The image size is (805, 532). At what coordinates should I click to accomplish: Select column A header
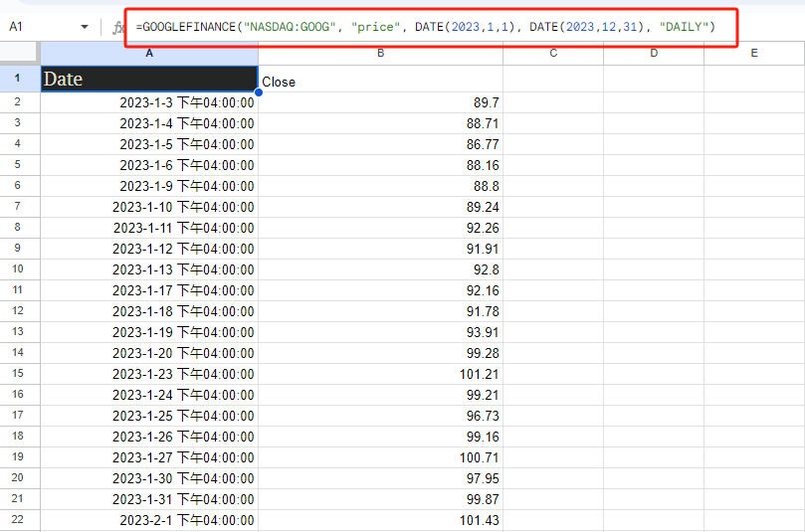tap(149, 53)
